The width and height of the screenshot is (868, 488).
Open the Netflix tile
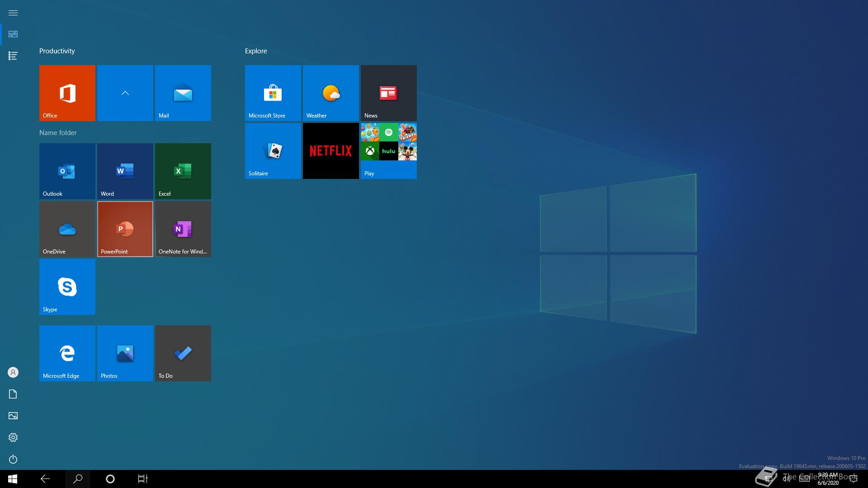point(331,151)
